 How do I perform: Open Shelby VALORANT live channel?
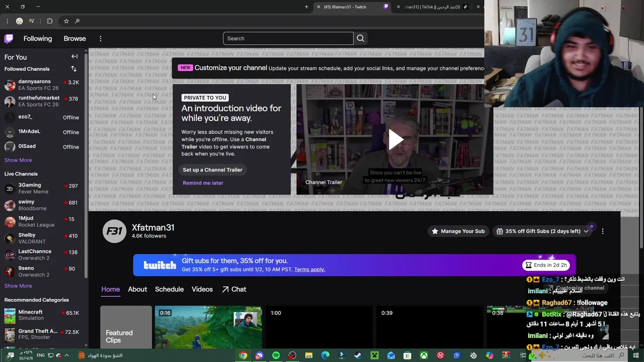point(42,238)
